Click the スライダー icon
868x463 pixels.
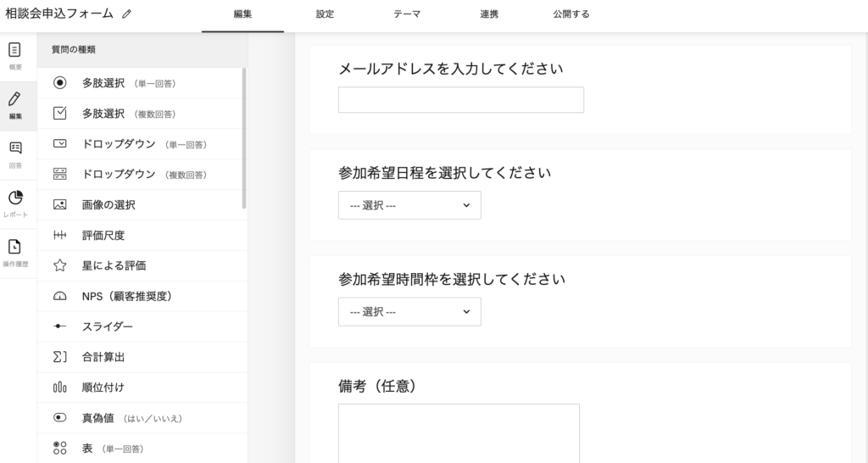[x=60, y=326]
